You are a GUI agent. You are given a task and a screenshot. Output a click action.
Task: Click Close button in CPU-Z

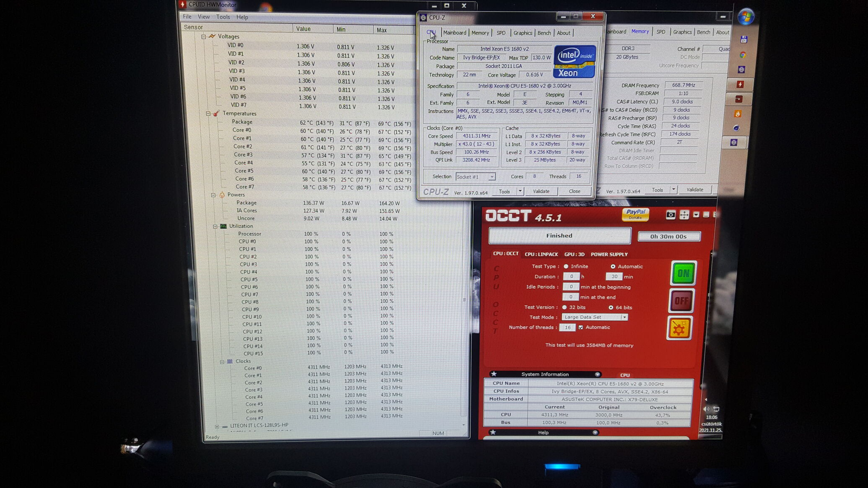pos(574,191)
